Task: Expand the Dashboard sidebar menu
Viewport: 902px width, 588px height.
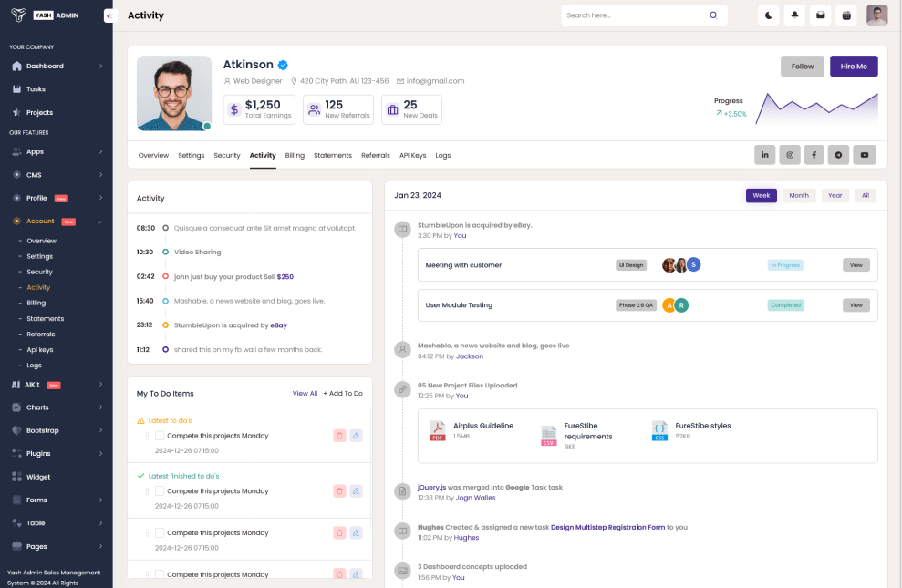Action: tap(100, 67)
